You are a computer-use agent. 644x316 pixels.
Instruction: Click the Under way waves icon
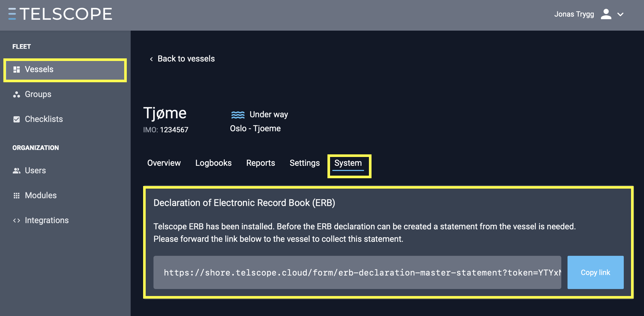pyautogui.click(x=238, y=115)
